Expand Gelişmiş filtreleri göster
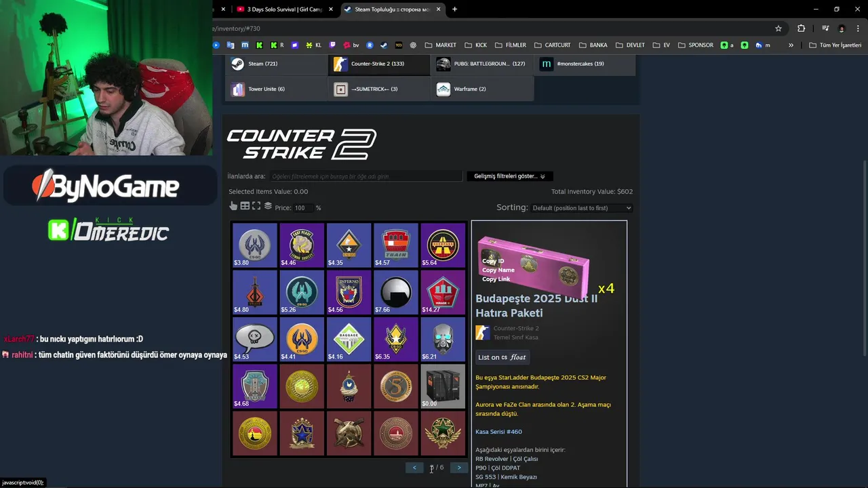 [x=509, y=176]
